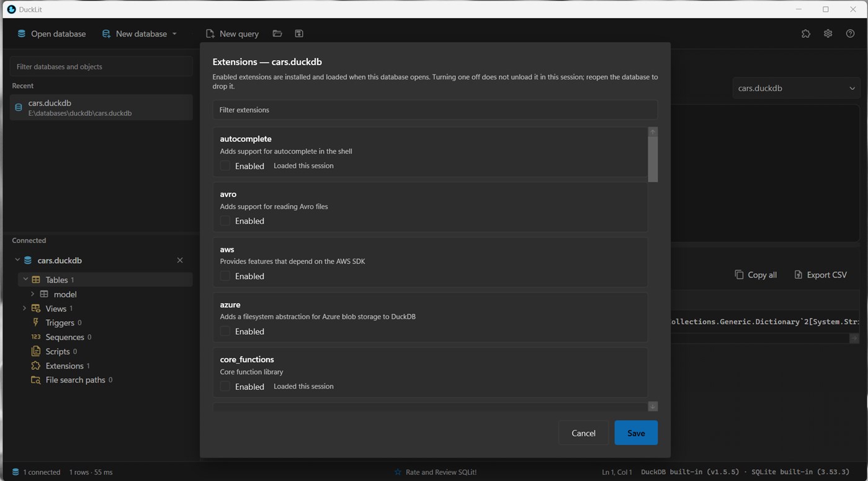Open the help question mark icon

[850, 33]
